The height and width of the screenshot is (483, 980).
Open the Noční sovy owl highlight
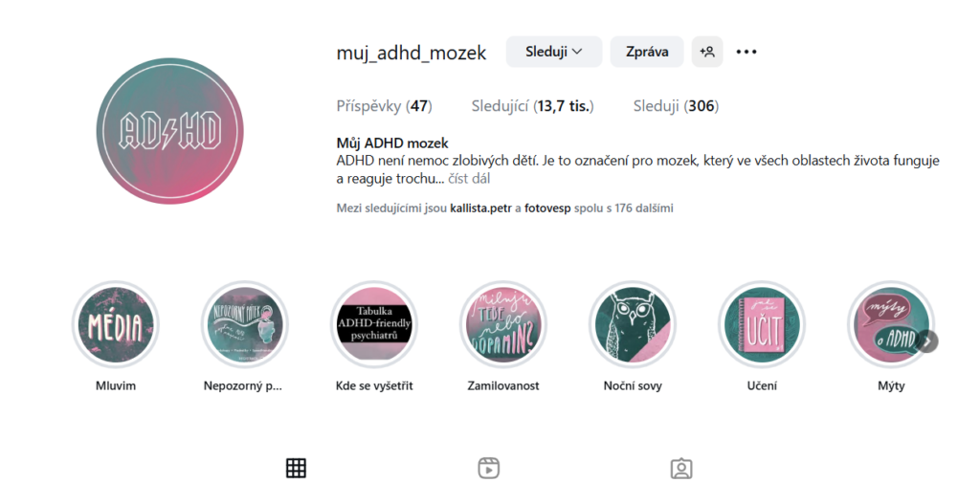(x=633, y=324)
